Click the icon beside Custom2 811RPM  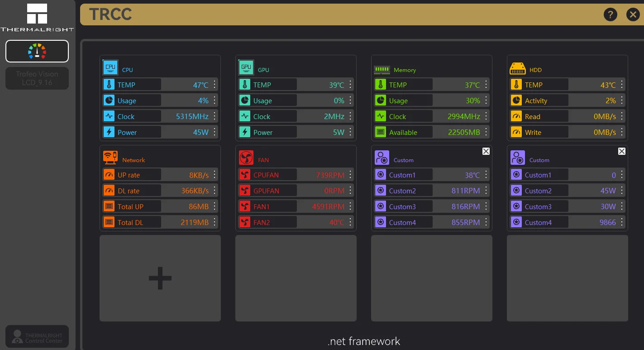coord(381,191)
